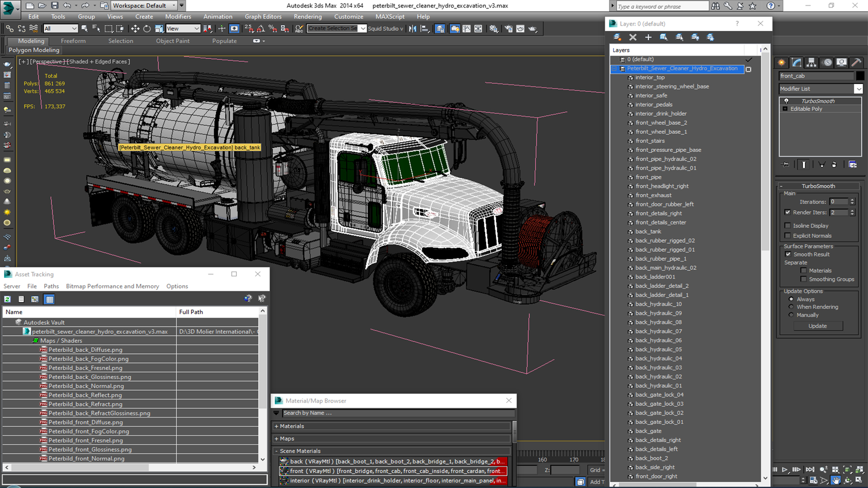Open the Create command panel tab
The height and width of the screenshot is (488, 868).
(x=782, y=62)
